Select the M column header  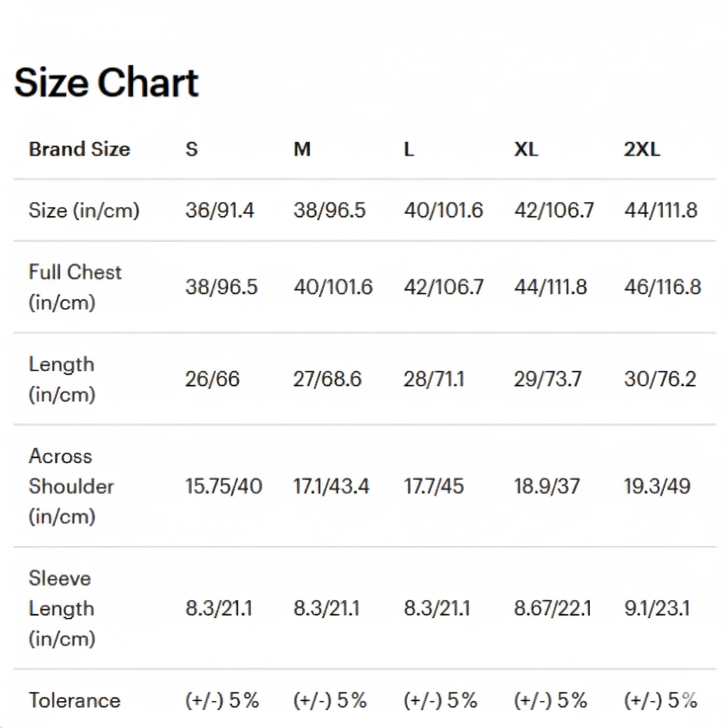[302, 149]
